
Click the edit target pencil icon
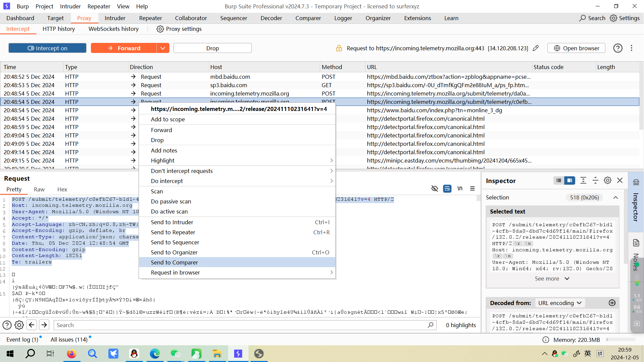tap(536, 48)
